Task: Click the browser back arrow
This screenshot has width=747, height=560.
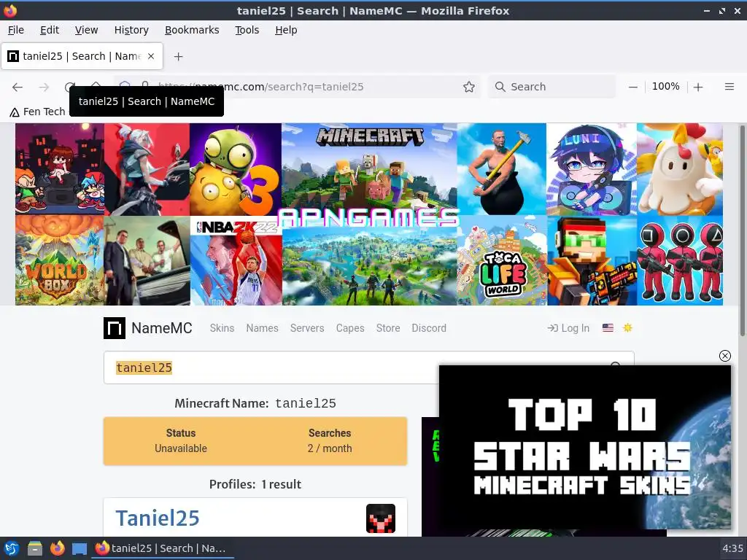Action: [18, 87]
